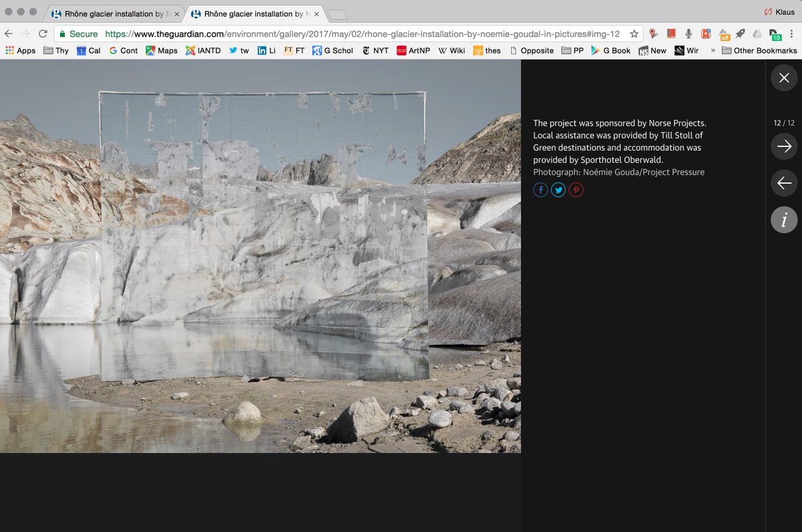Viewport: 802px width, 532px height.
Task: Open the LinkedIn 'Li' bookmark
Action: tap(267, 50)
